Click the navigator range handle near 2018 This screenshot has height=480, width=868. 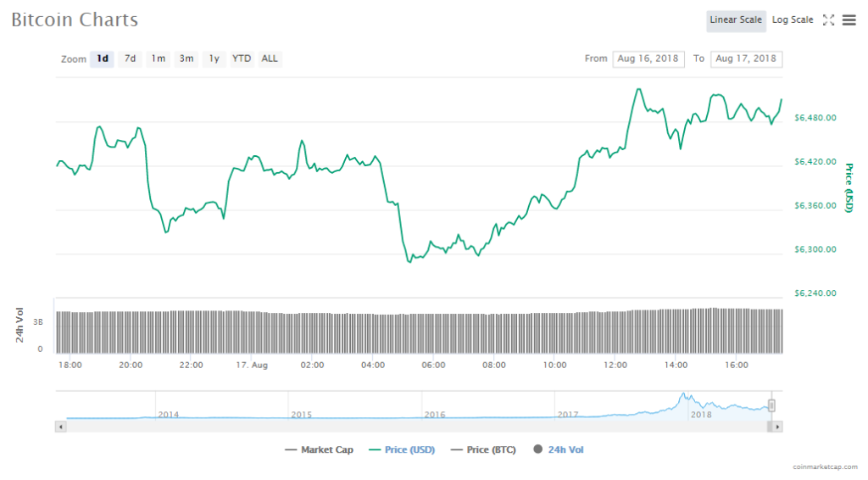pos(771,405)
